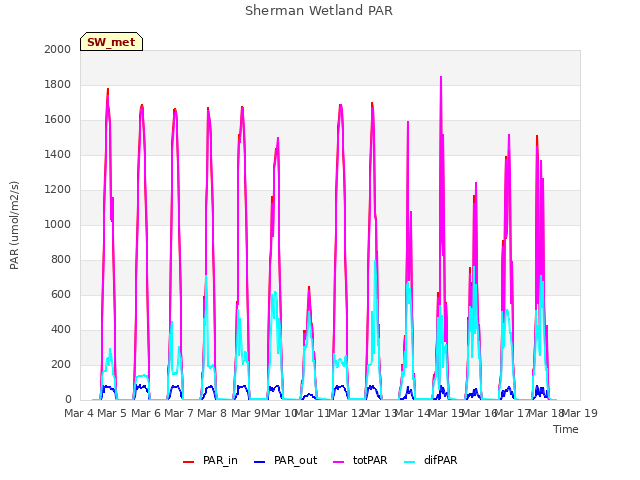Click the small Mar 11 totPAR peak
Viewport: 640px width, 480px height.
point(309,288)
